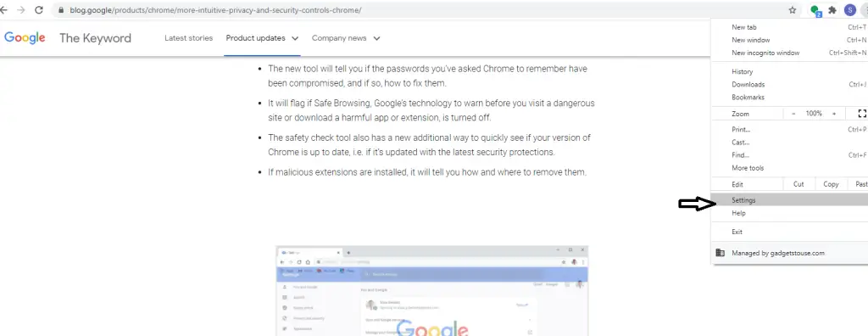The width and height of the screenshot is (868, 336).
Task: Click the browser reload icon
Action: pyautogui.click(x=39, y=10)
